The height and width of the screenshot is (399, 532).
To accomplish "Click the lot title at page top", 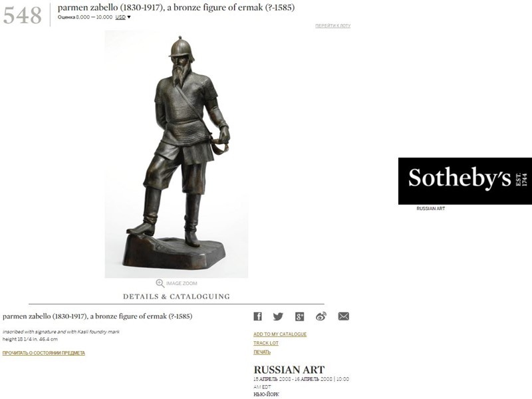I will pos(176,7).
